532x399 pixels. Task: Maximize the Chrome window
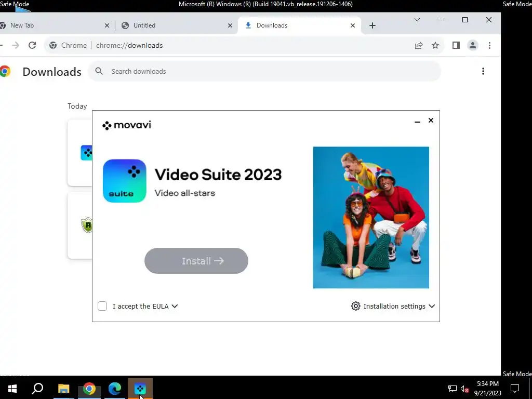465,20
